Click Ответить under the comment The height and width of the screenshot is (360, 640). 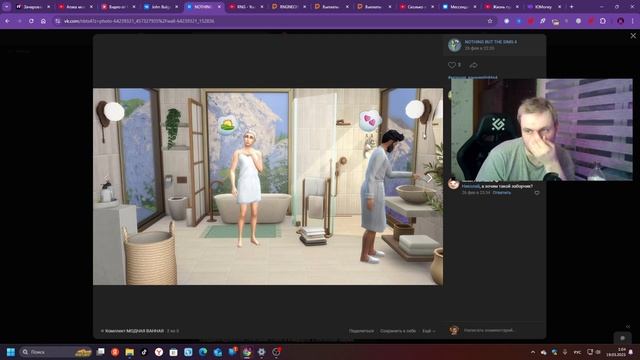click(x=502, y=193)
